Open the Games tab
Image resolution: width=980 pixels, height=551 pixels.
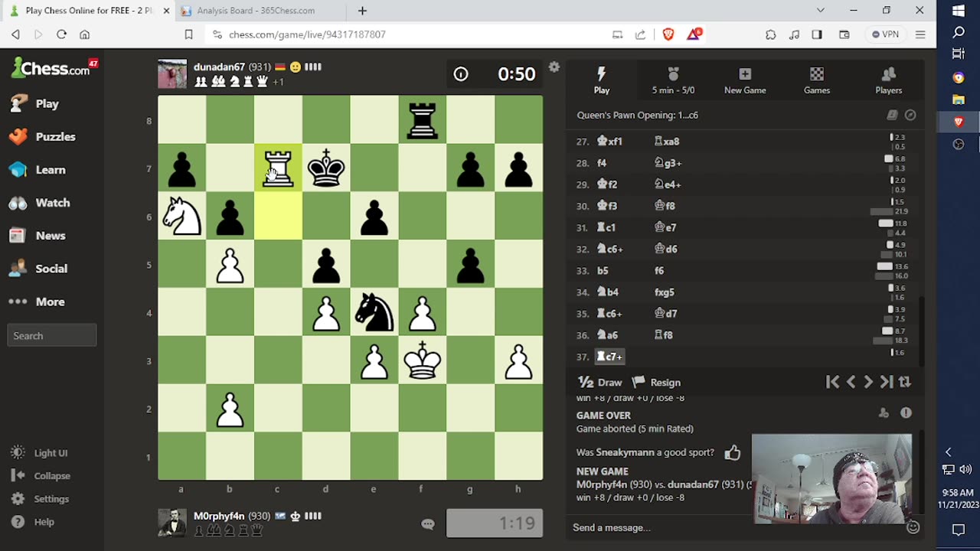click(817, 80)
